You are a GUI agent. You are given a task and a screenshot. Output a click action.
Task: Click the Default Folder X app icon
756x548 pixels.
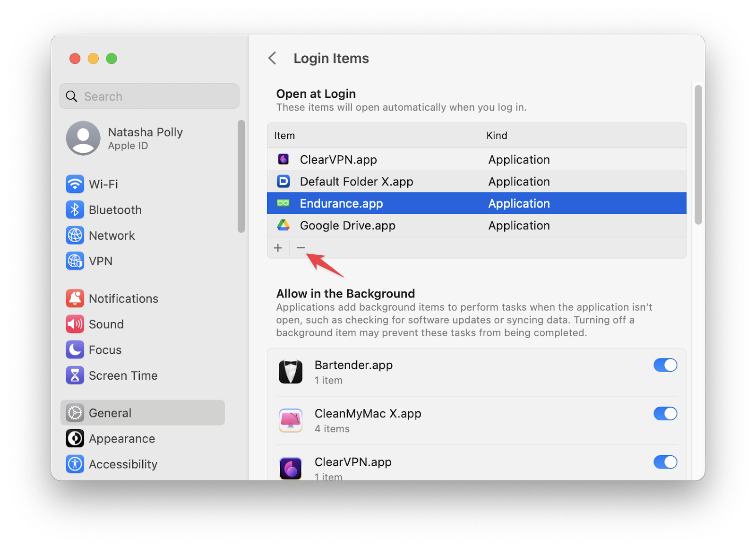click(283, 181)
